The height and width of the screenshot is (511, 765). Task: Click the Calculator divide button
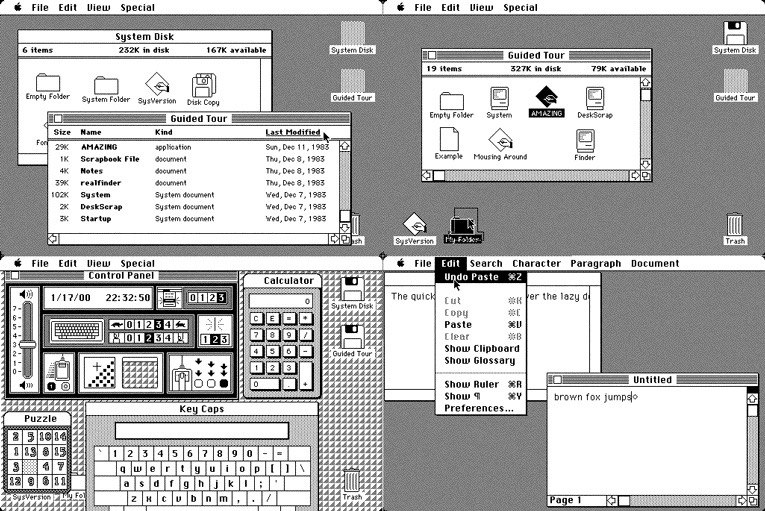tap(306, 335)
